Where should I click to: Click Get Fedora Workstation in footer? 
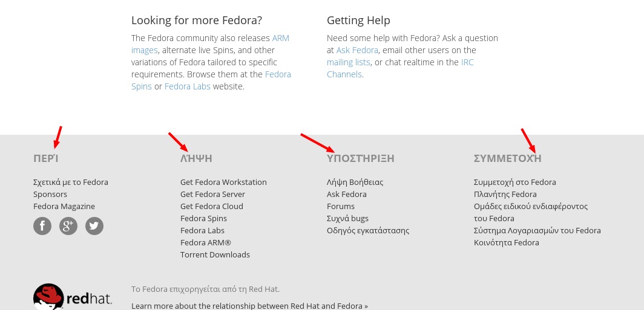coord(223,182)
